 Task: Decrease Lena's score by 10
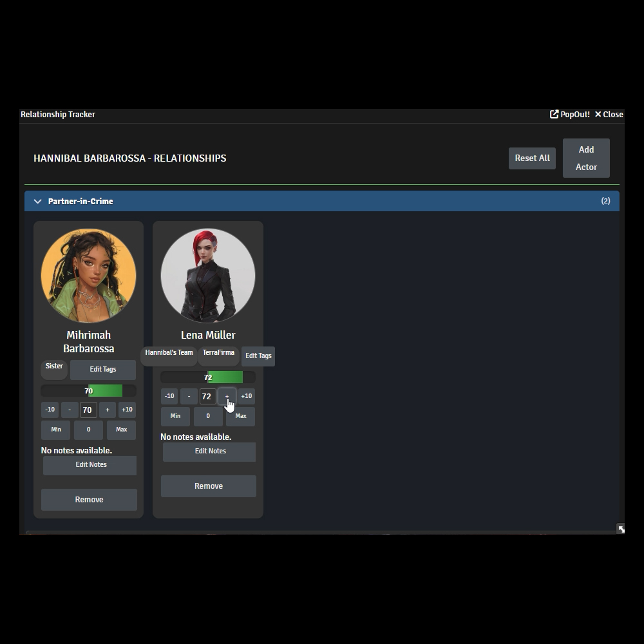(169, 396)
